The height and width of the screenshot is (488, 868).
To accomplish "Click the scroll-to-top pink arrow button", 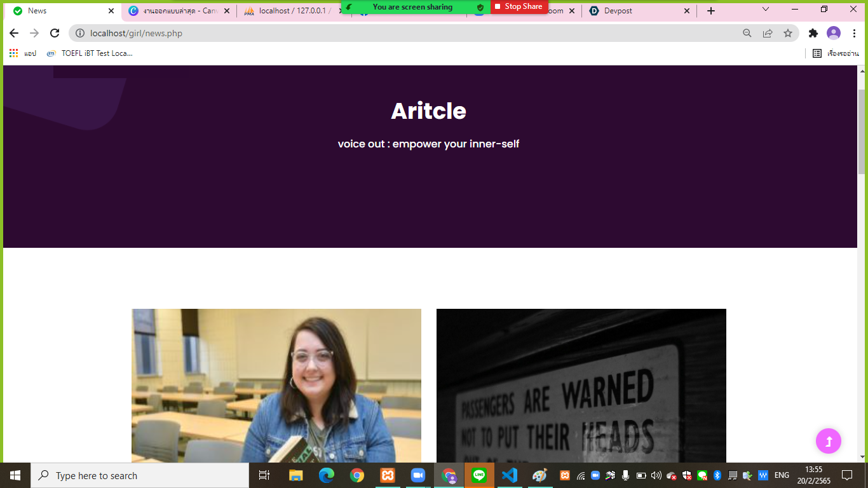I will pos(827,440).
